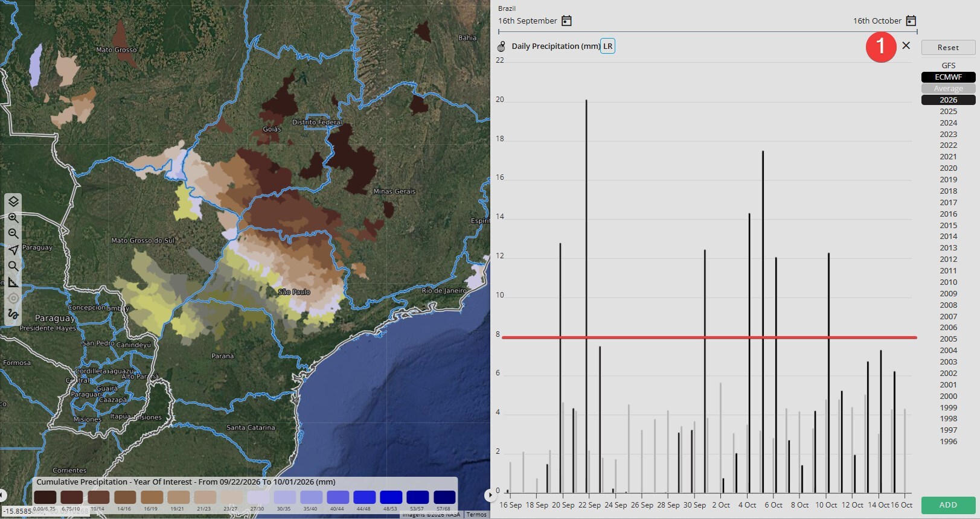Toggle year 2026 in list
The height and width of the screenshot is (519, 980).
948,100
